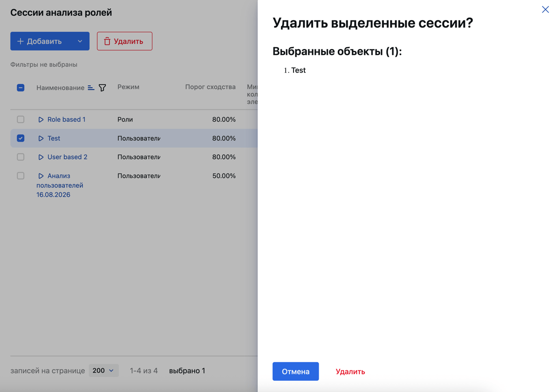Check the User based 2 row checkbox
The image size is (554, 392).
[x=21, y=157]
